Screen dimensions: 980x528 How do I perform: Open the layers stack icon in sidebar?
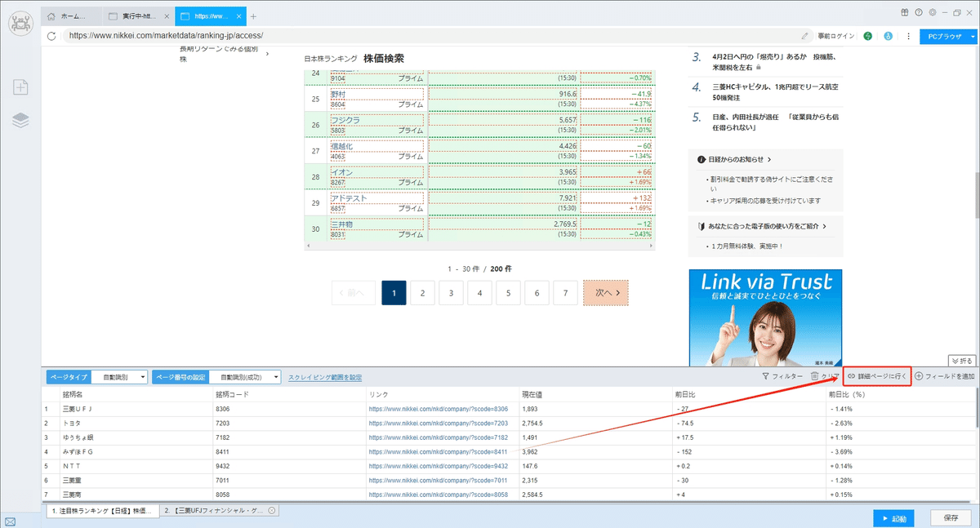coord(20,121)
